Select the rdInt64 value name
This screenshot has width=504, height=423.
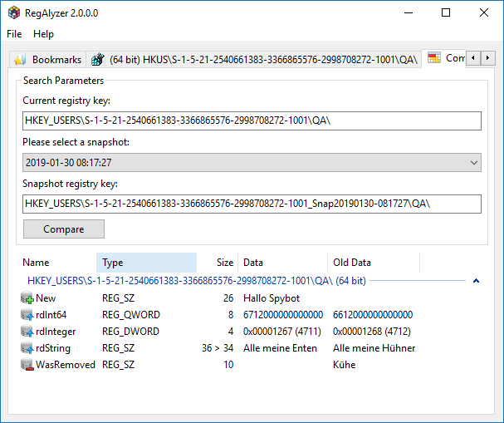point(51,315)
